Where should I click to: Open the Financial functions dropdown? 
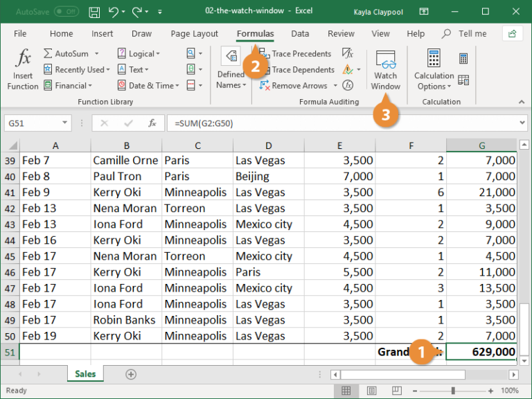pos(69,85)
